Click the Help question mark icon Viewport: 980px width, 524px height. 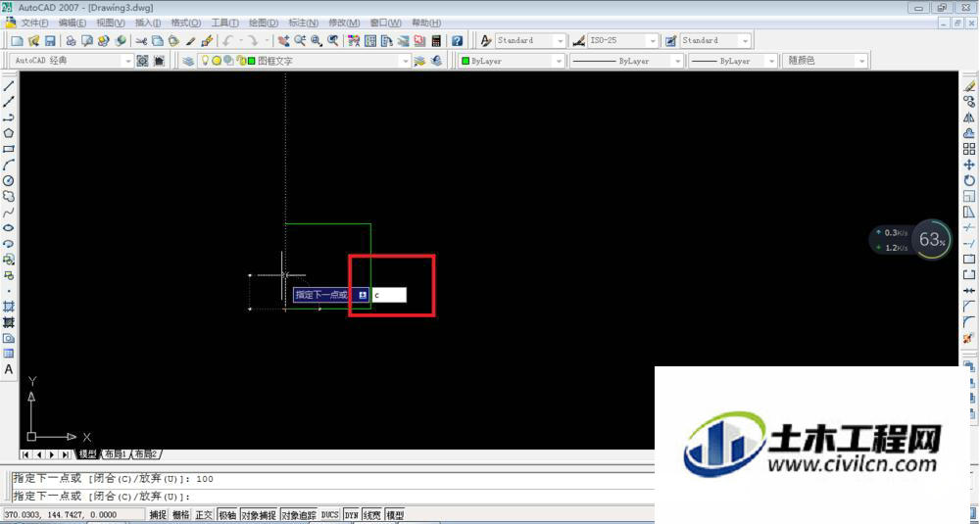pyautogui.click(x=458, y=40)
